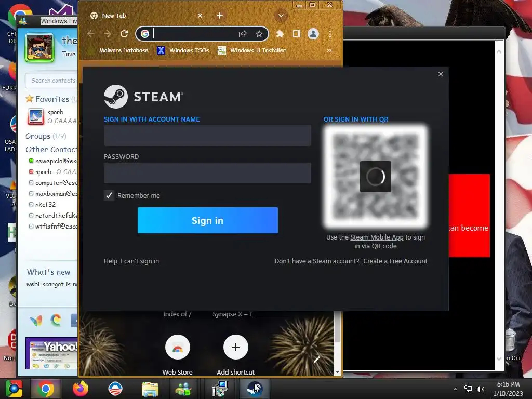
Task: Collapse the Groups section in Messenger
Action: point(46,136)
